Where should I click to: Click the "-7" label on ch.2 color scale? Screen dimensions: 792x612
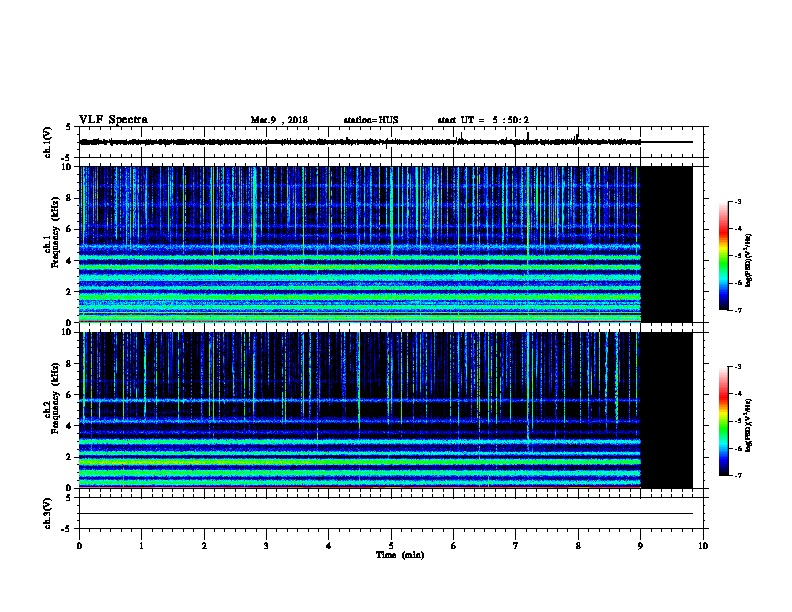point(737,476)
